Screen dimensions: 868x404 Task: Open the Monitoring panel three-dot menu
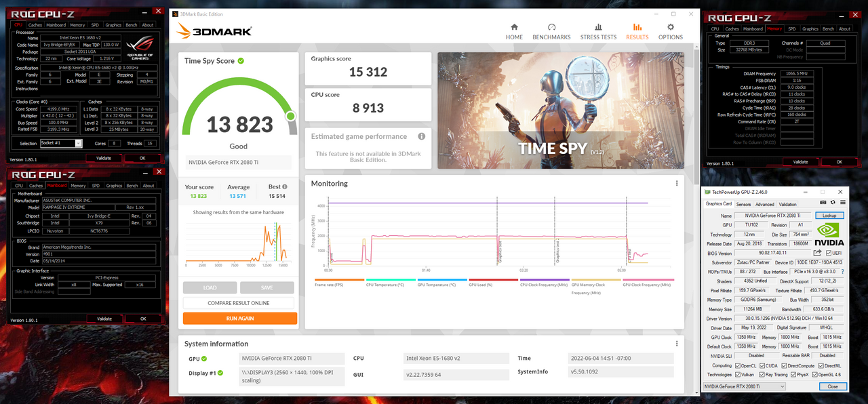coord(677,183)
